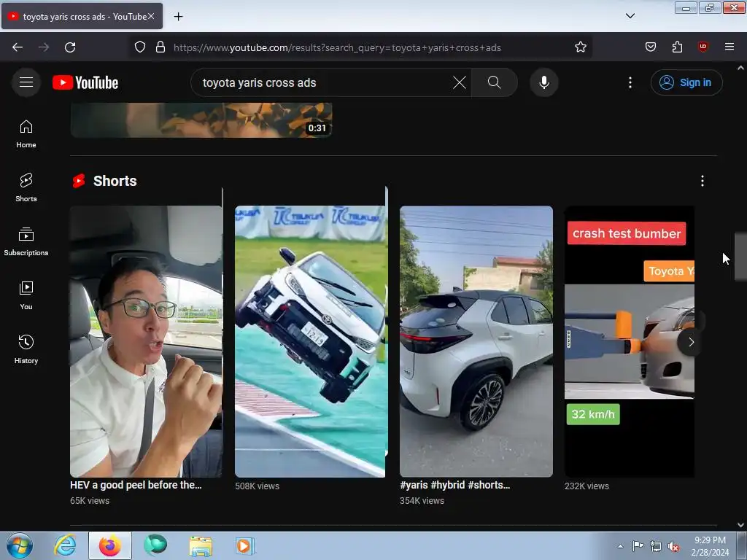Start voice search with microphone

[543, 82]
